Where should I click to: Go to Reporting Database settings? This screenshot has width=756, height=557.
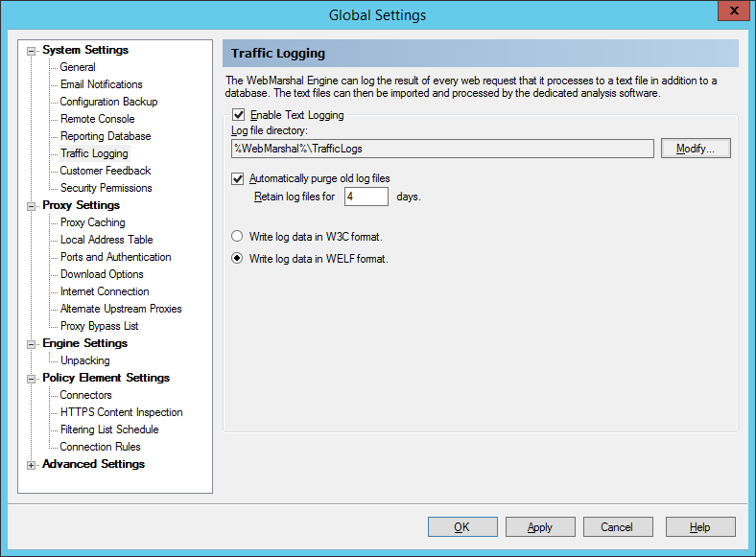[x=106, y=136]
